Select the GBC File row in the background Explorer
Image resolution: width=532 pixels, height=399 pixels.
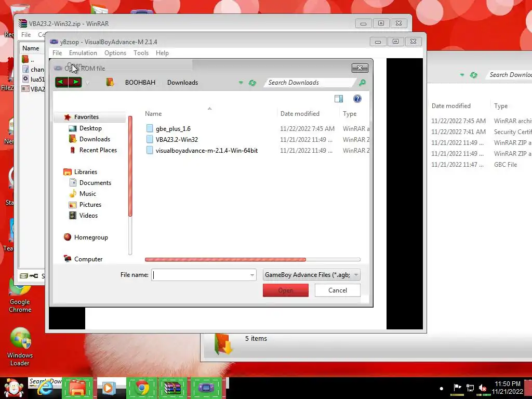click(x=480, y=165)
